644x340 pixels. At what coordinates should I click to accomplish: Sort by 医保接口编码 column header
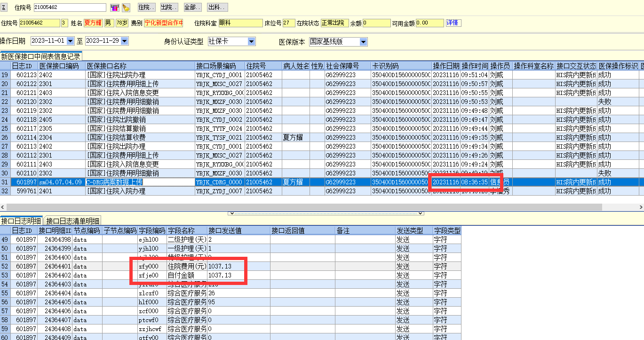click(x=62, y=66)
